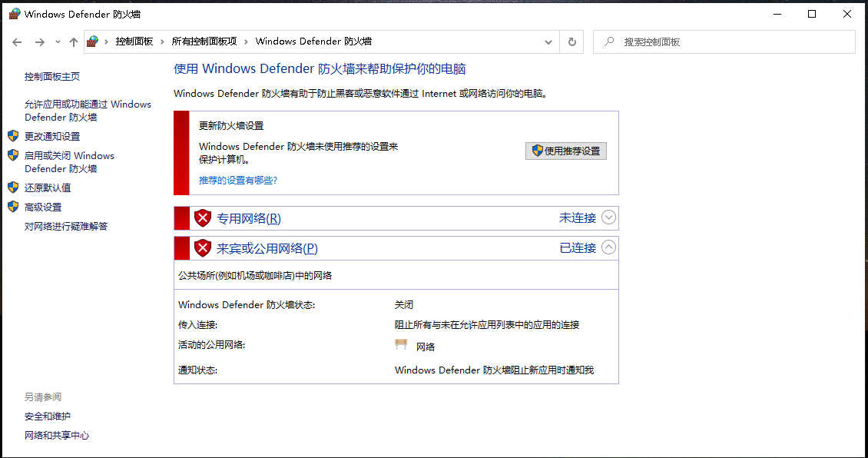Click the firewall icon in the title bar
This screenshot has height=458, width=868.
pos(15,14)
